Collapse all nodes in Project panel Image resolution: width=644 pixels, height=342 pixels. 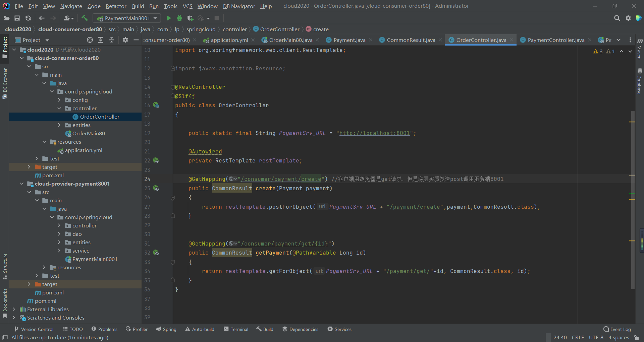(112, 40)
